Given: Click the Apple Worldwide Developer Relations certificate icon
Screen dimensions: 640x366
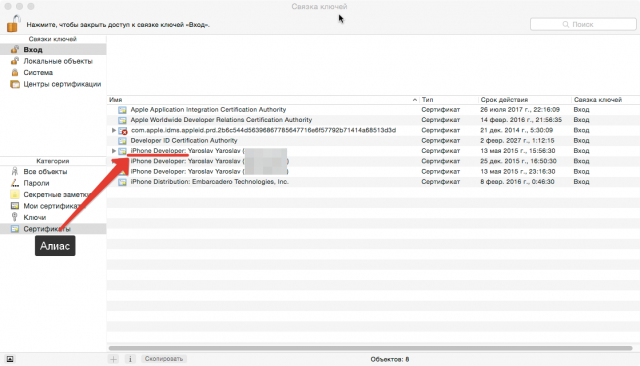Looking at the screenshot, I should [122, 120].
